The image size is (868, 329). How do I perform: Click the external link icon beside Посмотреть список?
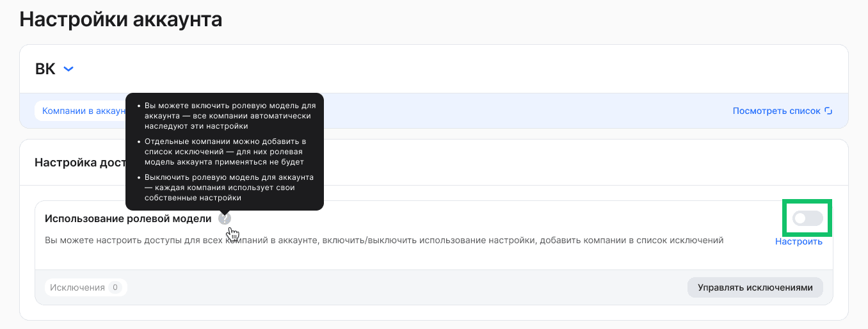click(828, 111)
